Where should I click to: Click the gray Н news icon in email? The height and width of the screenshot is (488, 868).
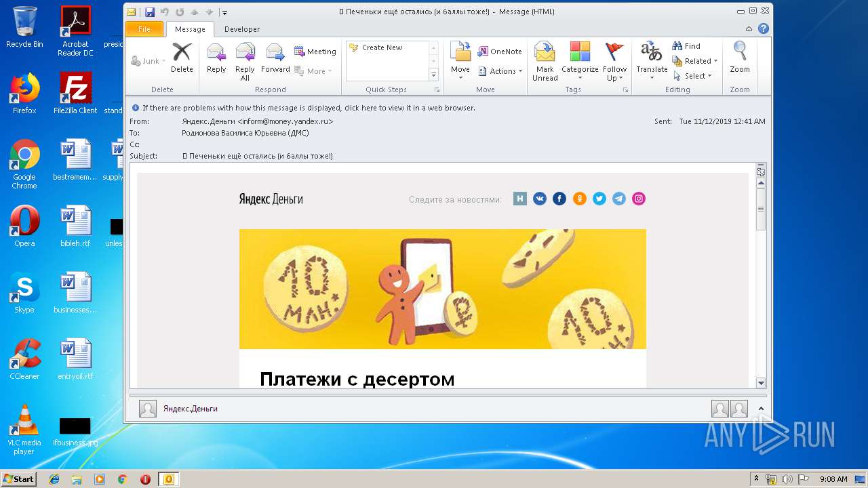pyautogui.click(x=520, y=199)
